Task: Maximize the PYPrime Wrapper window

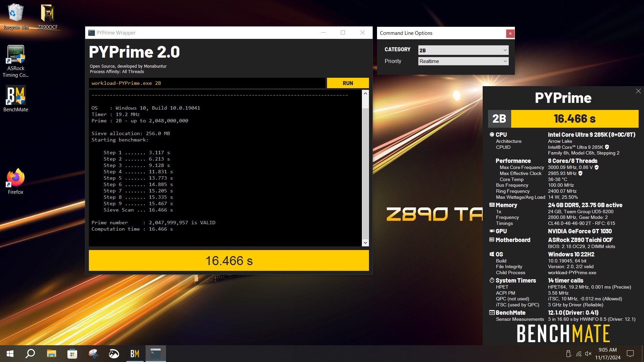Action: [343, 33]
